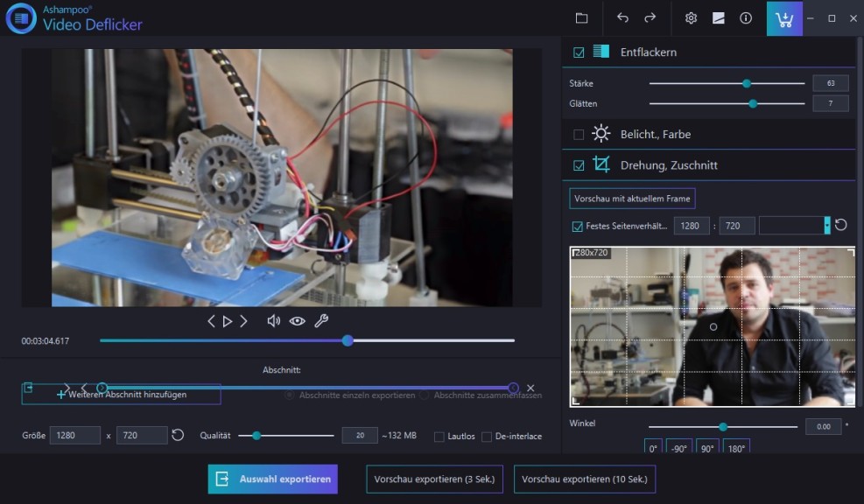The width and height of the screenshot is (864, 504).
Task: Expand the Belicht., Farbe section header
Action: [x=655, y=135]
